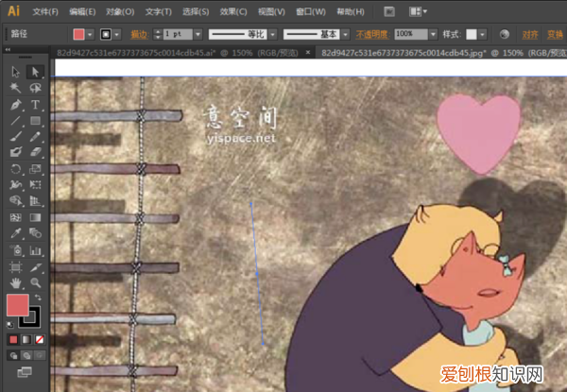
Task: Activate the Hand tool
Action: 16,281
